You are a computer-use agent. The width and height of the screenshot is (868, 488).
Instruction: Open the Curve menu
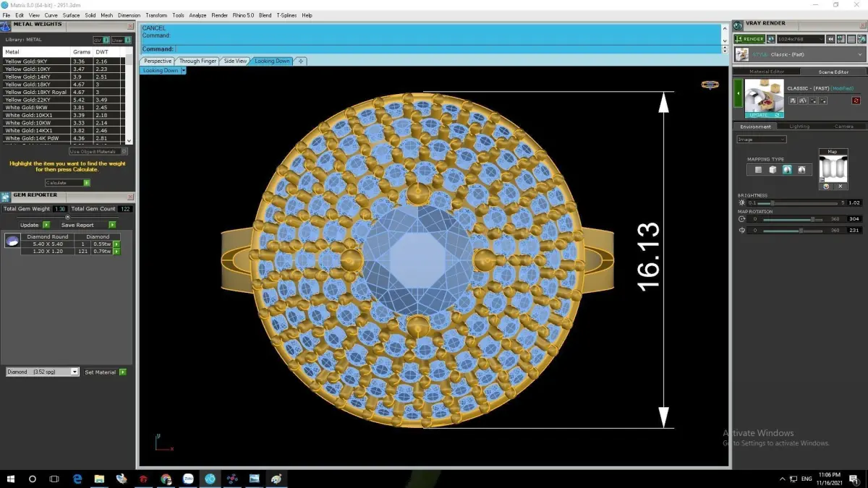pos(51,15)
